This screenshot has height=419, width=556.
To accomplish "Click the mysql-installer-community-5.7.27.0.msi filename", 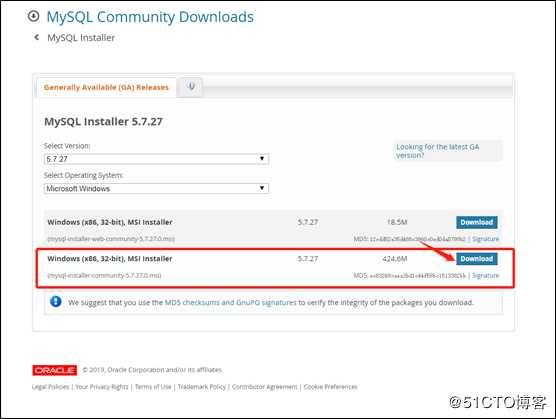I will point(104,275).
